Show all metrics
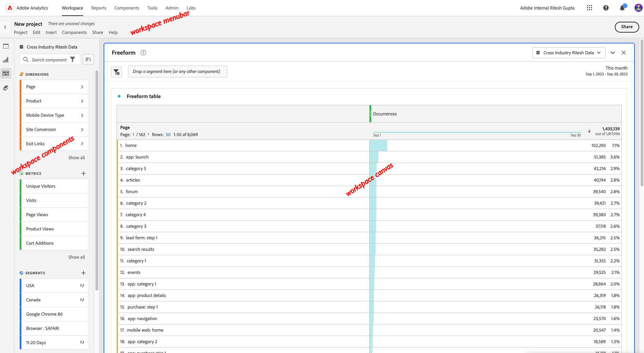 pos(76,257)
